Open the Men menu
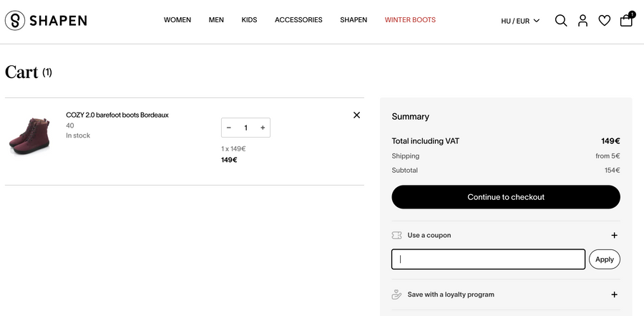 click(x=216, y=20)
